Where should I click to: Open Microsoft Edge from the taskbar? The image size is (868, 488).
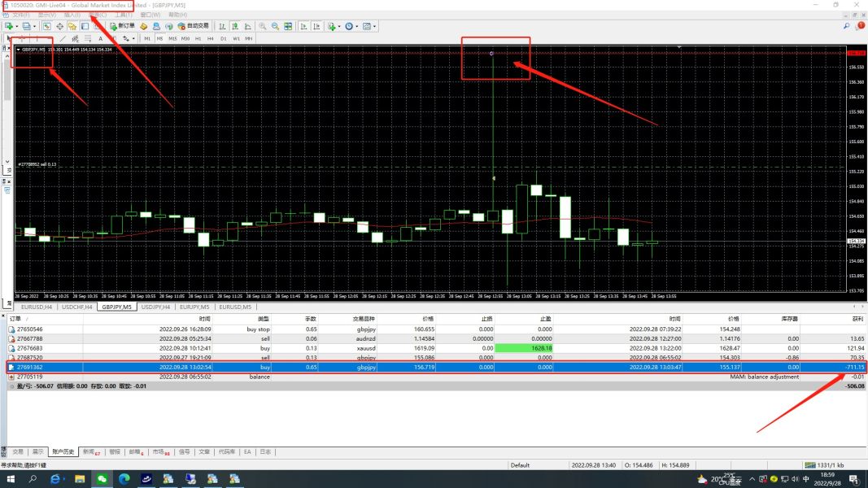pos(124,478)
